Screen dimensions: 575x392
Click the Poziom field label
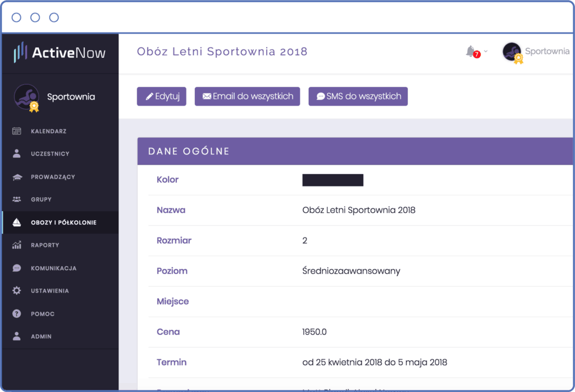(172, 271)
